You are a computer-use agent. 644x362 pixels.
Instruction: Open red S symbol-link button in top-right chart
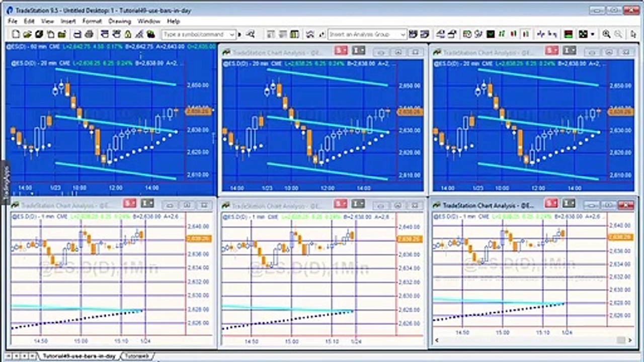(552, 51)
